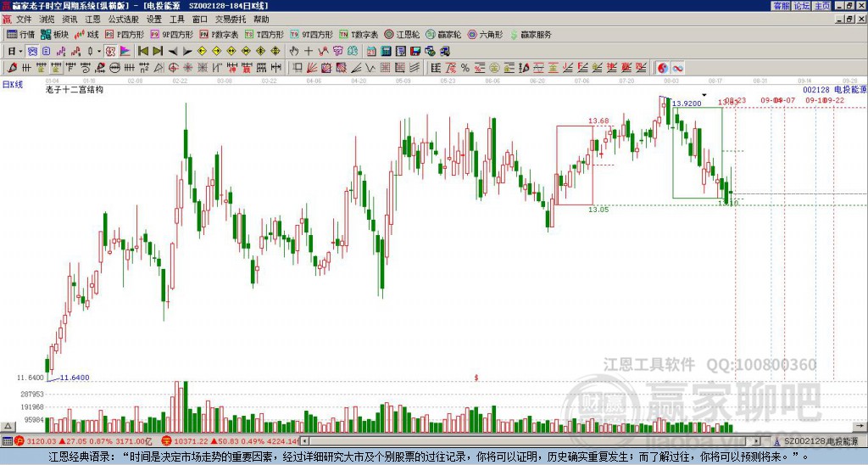Open the 帮助 menu
Screen dimensions: 868x465
261,20
